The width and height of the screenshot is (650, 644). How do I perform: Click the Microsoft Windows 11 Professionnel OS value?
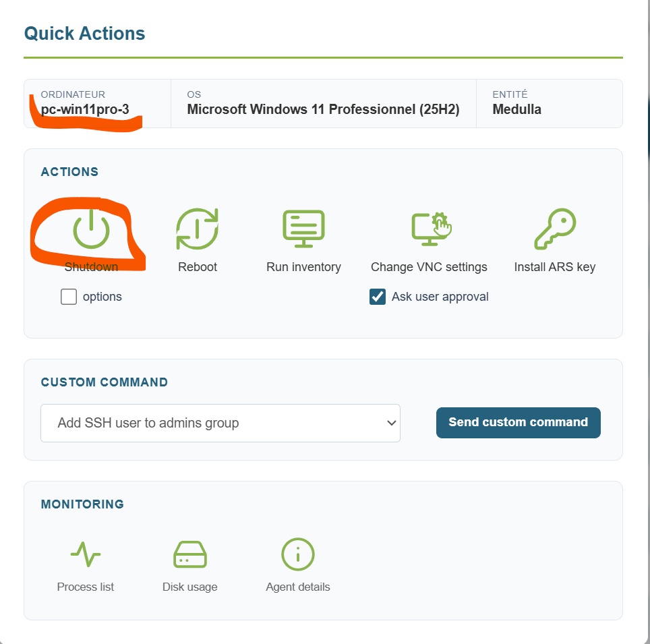click(x=323, y=109)
